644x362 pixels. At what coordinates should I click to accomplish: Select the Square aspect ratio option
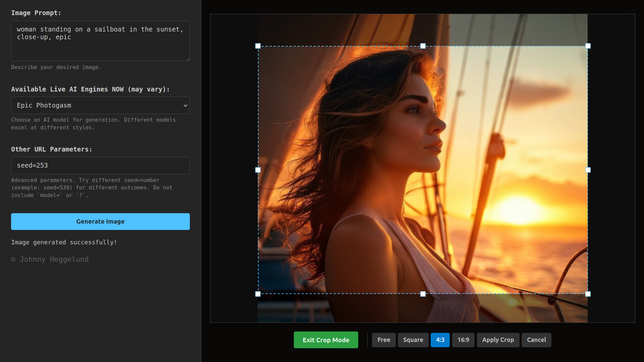pos(413,340)
